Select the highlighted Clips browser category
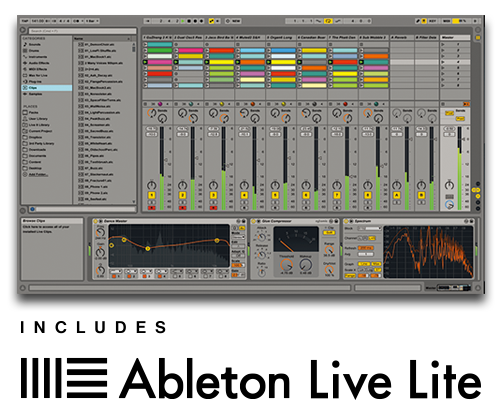 coord(47,88)
